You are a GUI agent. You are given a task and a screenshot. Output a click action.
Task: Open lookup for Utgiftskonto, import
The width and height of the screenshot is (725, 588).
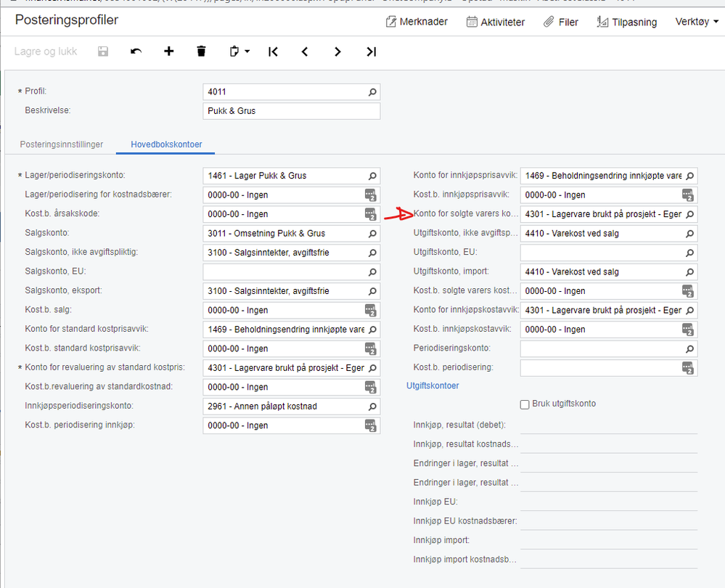pyautogui.click(x=689, y=272)
